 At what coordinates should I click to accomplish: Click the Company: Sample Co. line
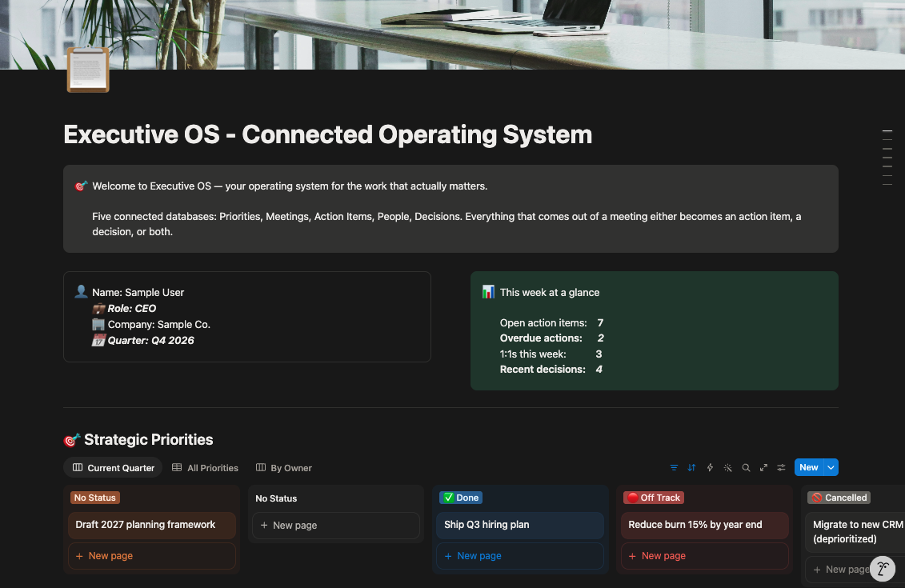click(x=158, y=324)
